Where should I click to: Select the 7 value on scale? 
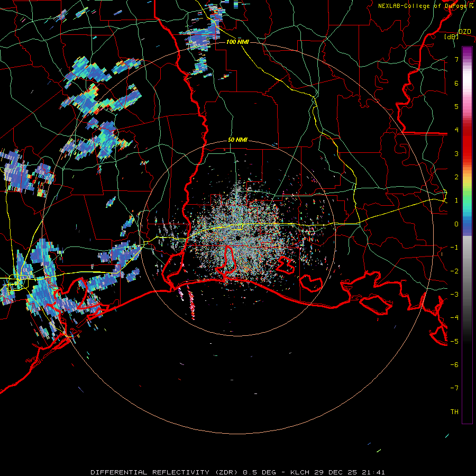point(456,59)
